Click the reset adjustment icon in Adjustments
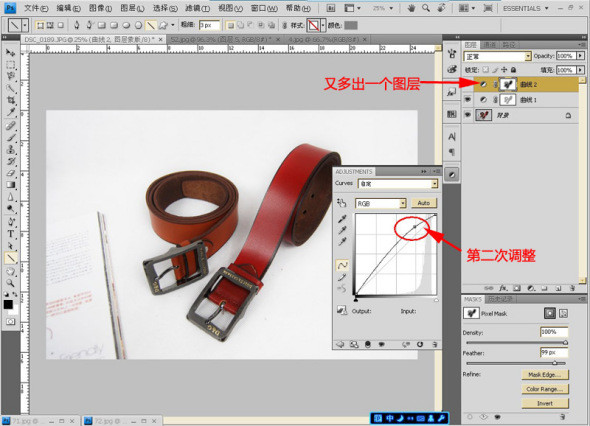 click(420, 344)
